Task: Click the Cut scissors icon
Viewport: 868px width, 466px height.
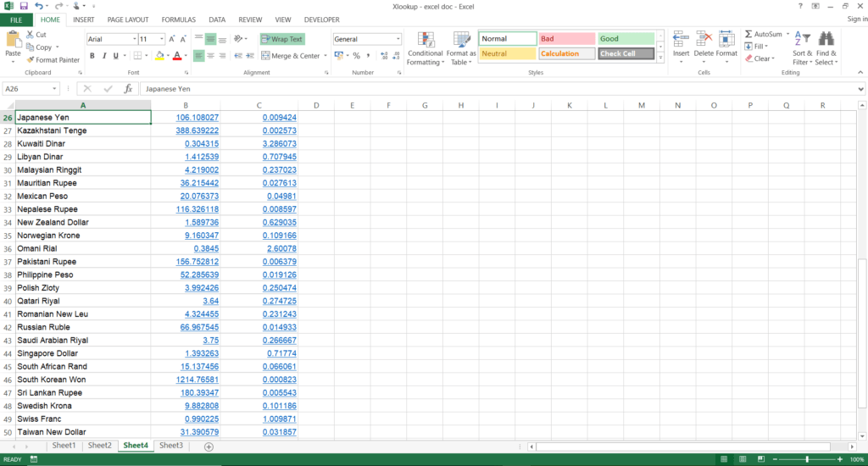Action: point(31,35)
